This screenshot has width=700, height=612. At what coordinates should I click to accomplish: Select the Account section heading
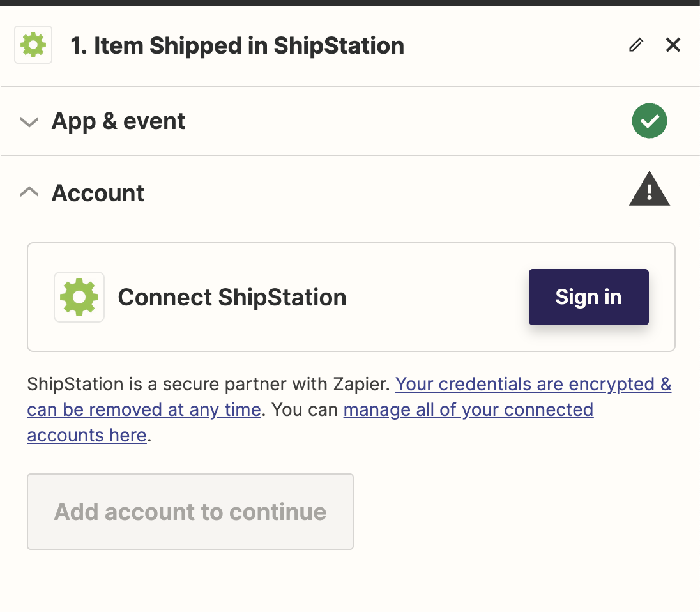pyautogui.click(x=98, y=193)
